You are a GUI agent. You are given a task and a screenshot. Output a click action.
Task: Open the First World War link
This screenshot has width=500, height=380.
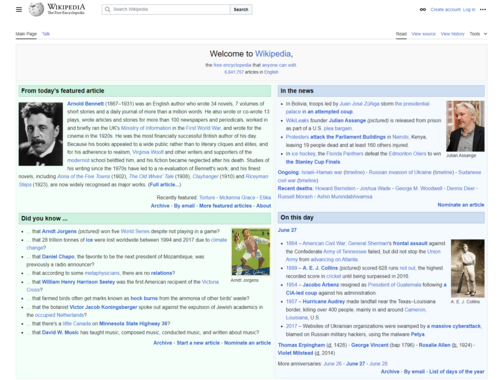click(x=203, y=128)
